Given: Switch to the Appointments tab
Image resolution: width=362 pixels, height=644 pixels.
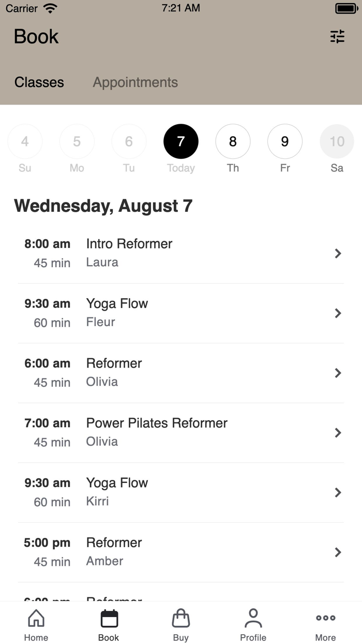Looking at the screenshot, I should (x=135, y=82).
